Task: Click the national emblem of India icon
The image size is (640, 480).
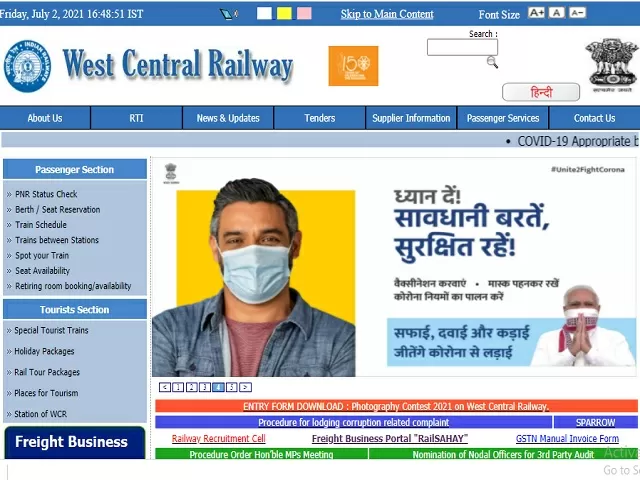Action: (x=611, y=65)
